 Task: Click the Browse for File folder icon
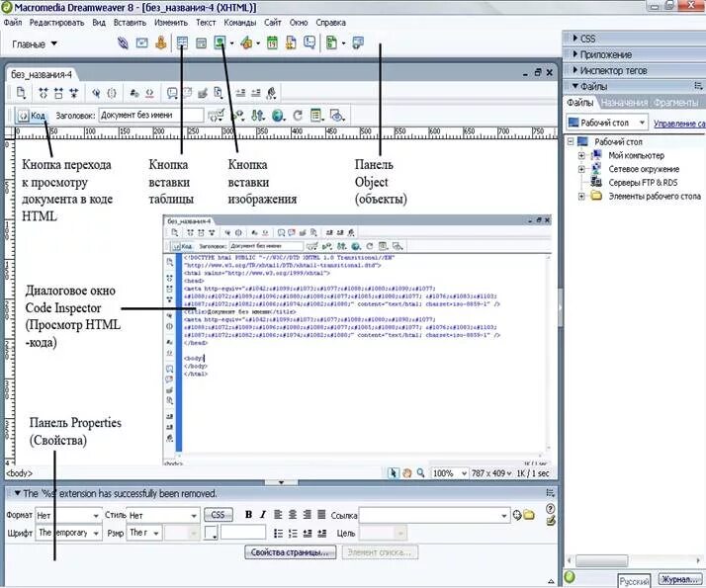pos(529,515)
